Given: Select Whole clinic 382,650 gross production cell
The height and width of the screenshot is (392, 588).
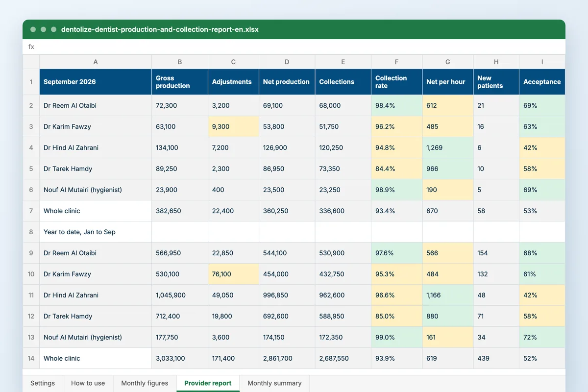Looking at the screenshot, I should pos(180,211).
